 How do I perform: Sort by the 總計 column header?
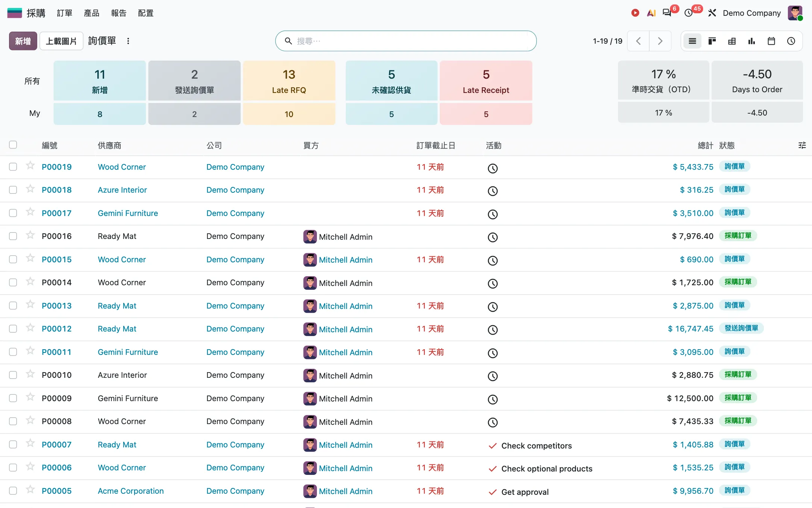click(705, 145)
